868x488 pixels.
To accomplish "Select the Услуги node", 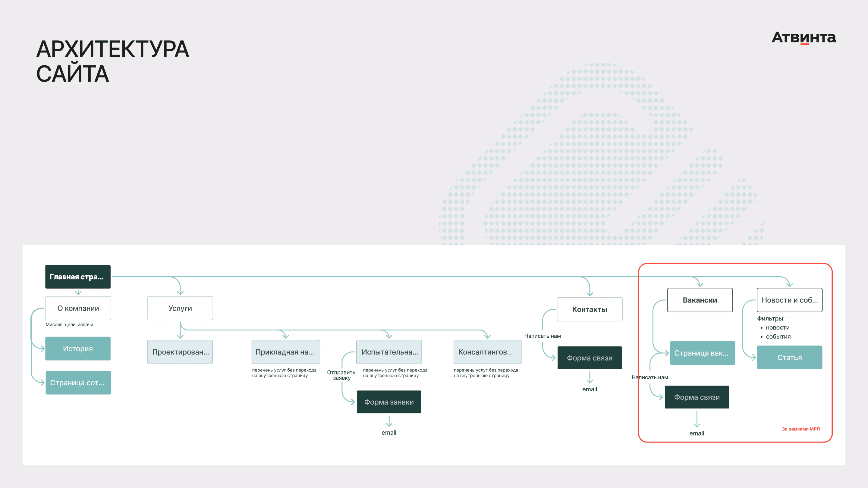I will (180, 308).
